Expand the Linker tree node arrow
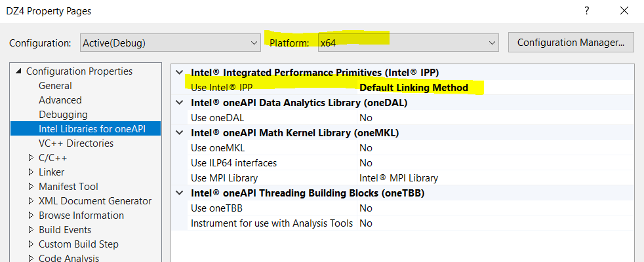 (31, 172)
